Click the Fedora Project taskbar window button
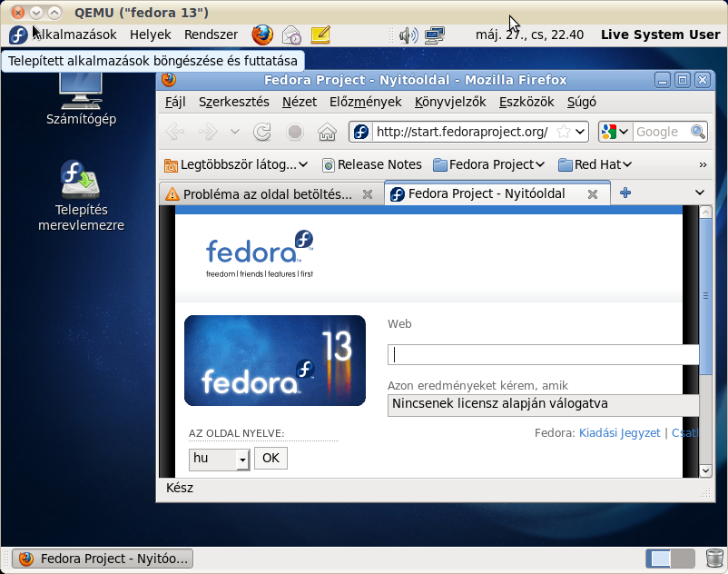Screen dimensions: 728x574 [103, 559]
